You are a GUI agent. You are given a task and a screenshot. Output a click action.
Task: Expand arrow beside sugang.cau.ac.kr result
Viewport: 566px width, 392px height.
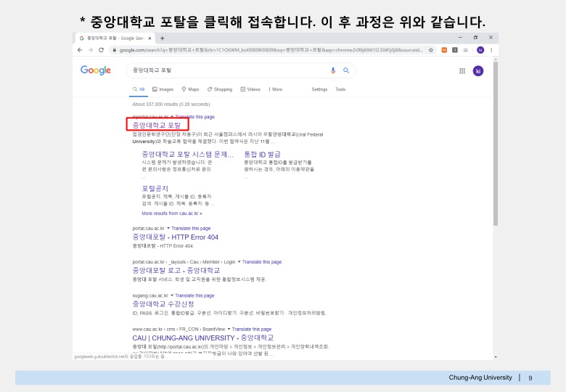[x=172, y=295]
